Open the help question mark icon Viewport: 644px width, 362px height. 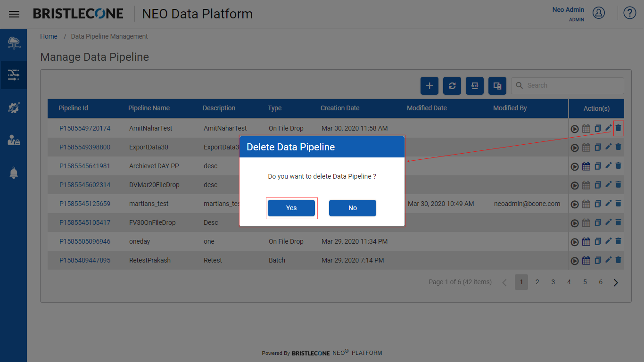click(x=630, y=13)
